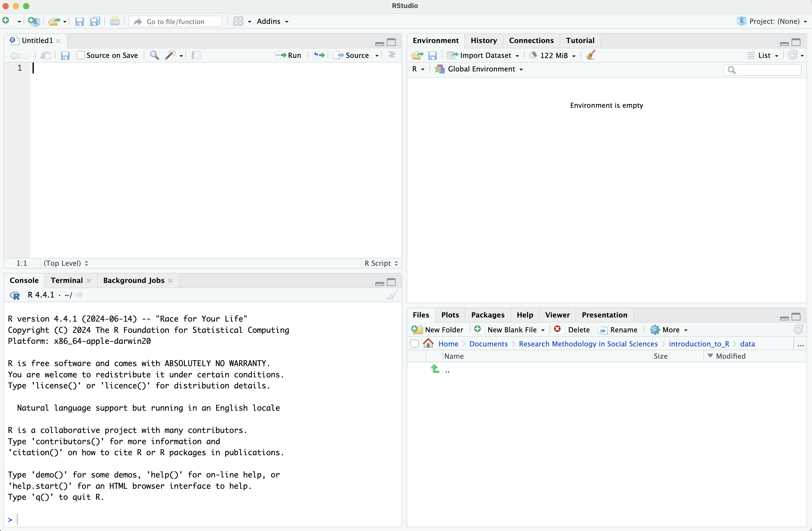Viewport: 812px width, 531px height.
Task: Close the Untitled1 script tab
Action: click(x=58, y=41)
